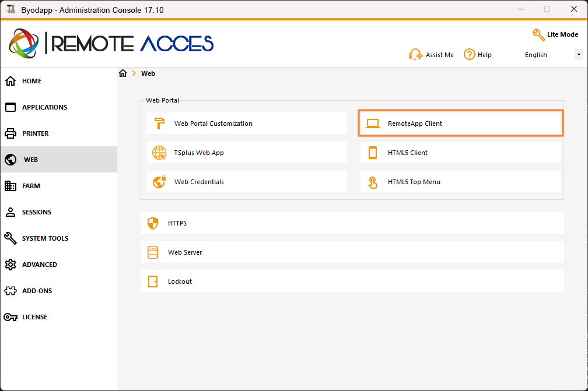Open Web Portal Customization
Screen dimensions: 588x391
pyautogui.click(x=247, y=123)
